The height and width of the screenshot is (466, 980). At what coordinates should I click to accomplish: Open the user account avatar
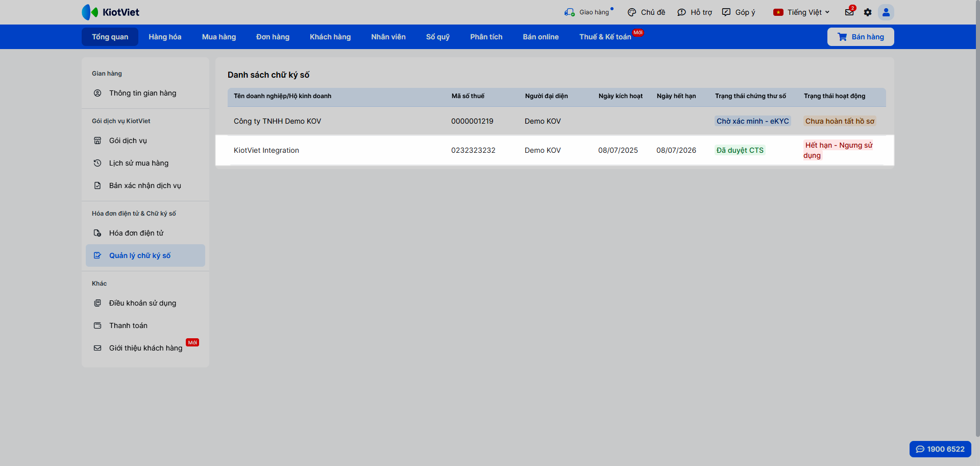(x=886, y=12)
